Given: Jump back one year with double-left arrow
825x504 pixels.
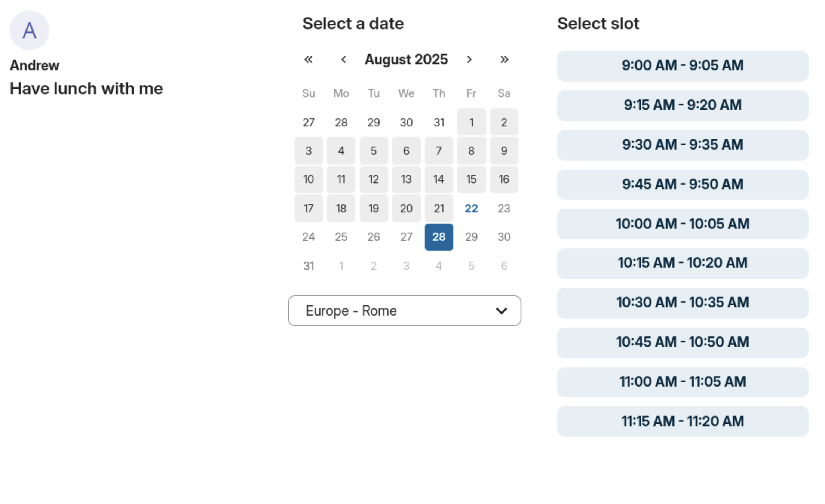Looking at the screenshot, I should coord(308,59).
